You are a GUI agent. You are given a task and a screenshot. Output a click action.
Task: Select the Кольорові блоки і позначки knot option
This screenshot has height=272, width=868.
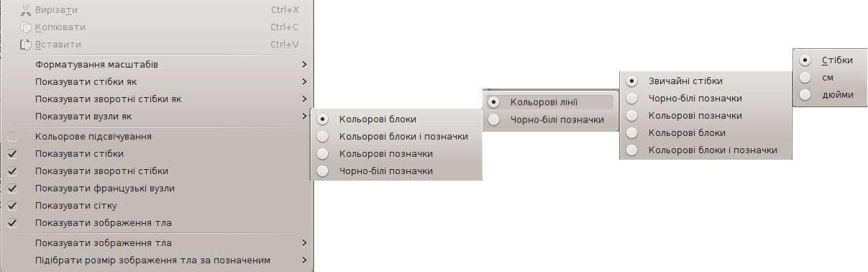pos(396,136)
